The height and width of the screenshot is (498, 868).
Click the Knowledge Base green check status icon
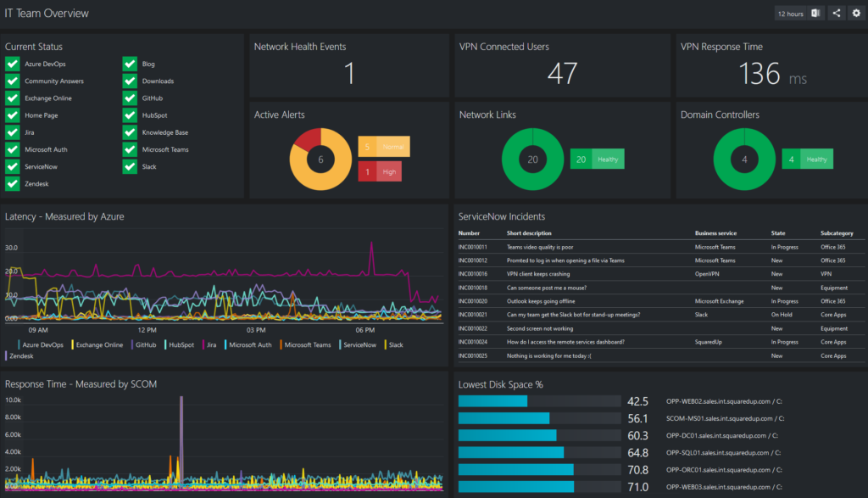pos(130,132)
